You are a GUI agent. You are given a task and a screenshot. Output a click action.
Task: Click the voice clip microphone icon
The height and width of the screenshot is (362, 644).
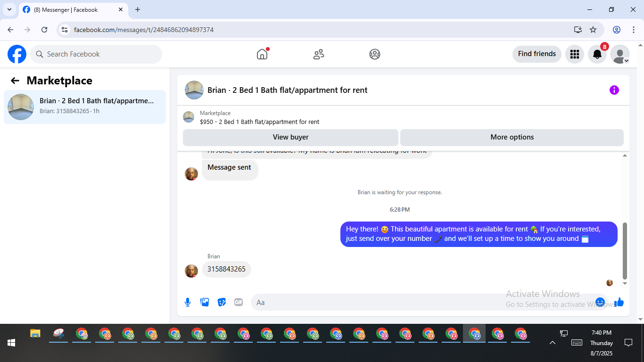click(188, 302)
